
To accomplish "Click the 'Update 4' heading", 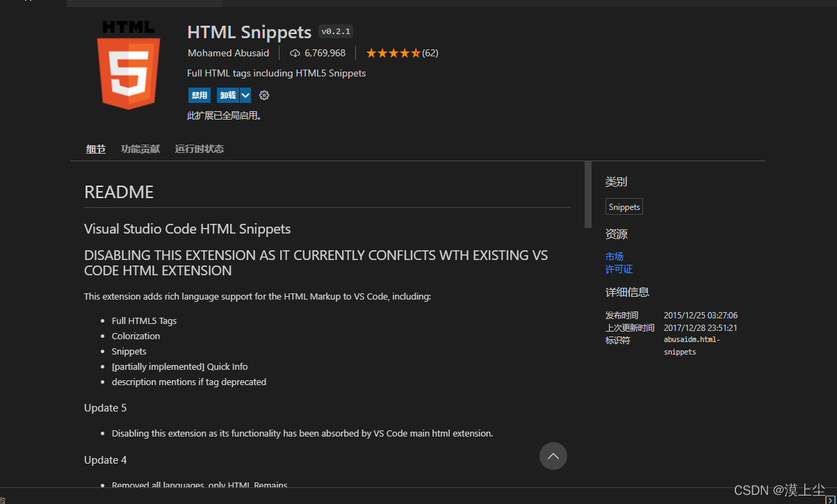I will pos(106,460).
